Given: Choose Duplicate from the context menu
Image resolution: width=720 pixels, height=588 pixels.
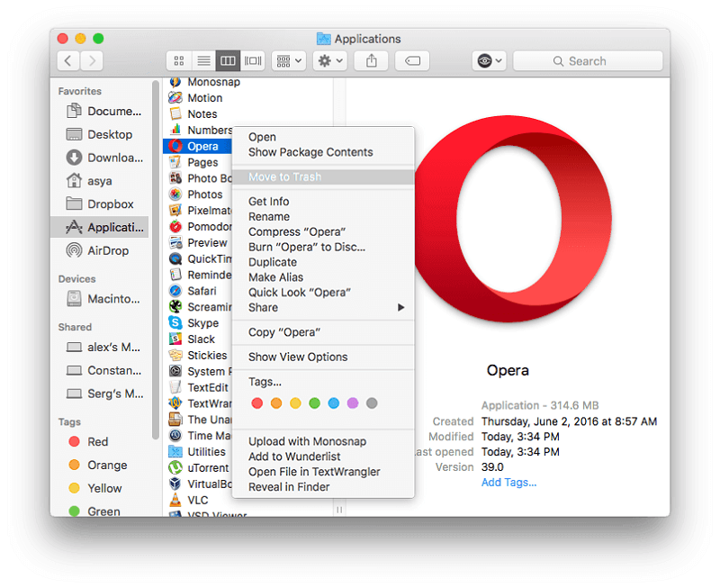Looking at the screenshot, I should [323, 262].
